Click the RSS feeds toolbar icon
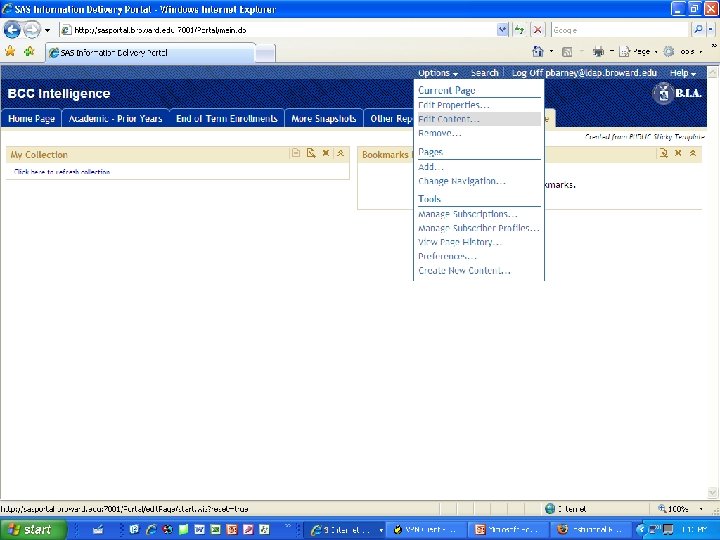This screenshot has width=720, height=540. click(x=567, y=52)
